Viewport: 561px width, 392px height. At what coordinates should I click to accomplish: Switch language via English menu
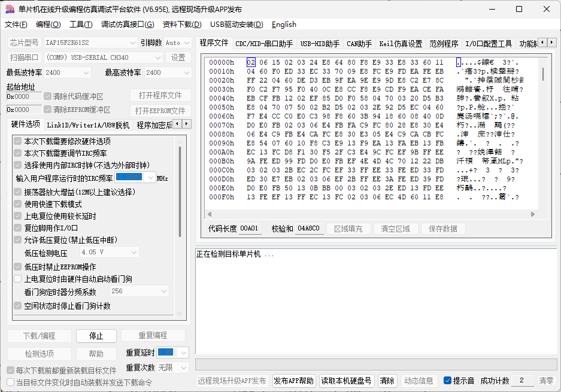point(284,25)
